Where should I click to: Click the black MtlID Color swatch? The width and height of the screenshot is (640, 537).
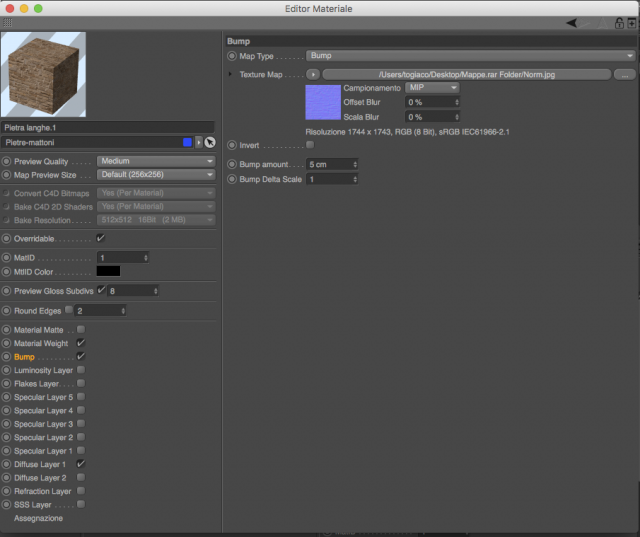pos(108,271)
